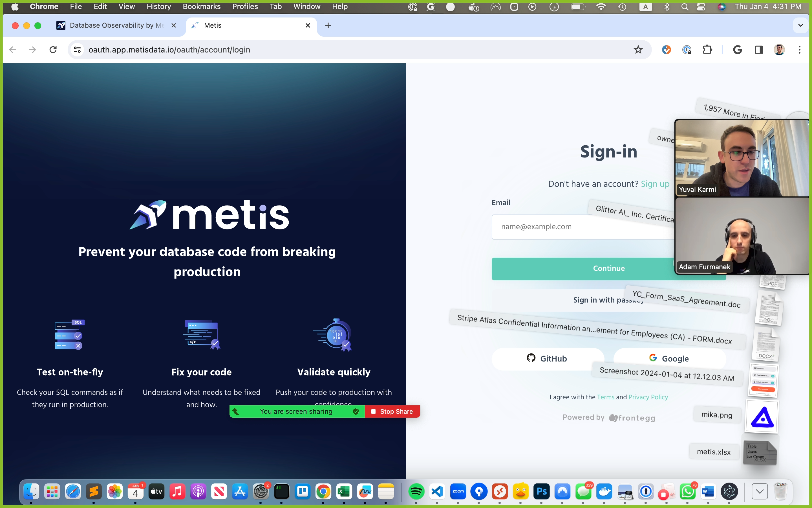The width and height of the screenshot is (812, 508).
Task: Open Photos from the Dock
Action: tap(115, 492)
